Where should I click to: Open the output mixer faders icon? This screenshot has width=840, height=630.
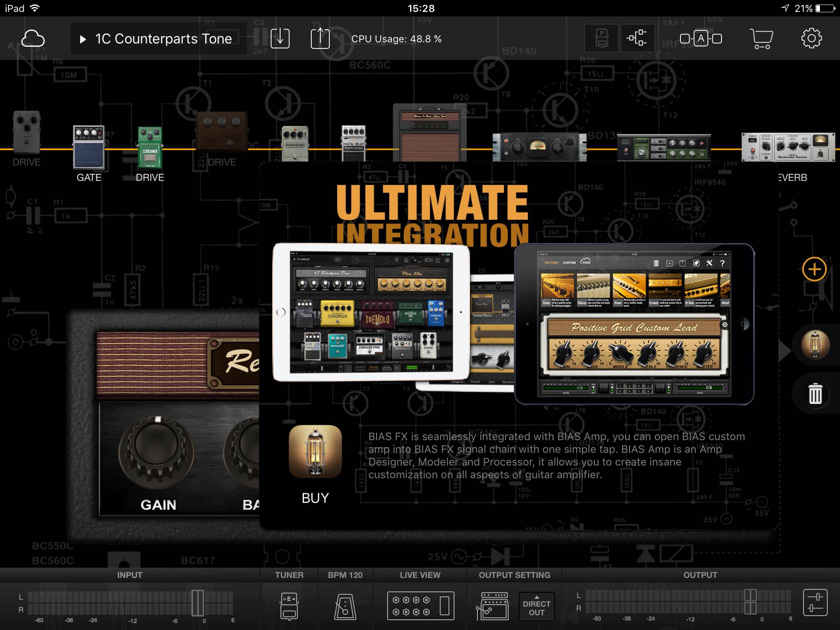[x=815, y=603]
